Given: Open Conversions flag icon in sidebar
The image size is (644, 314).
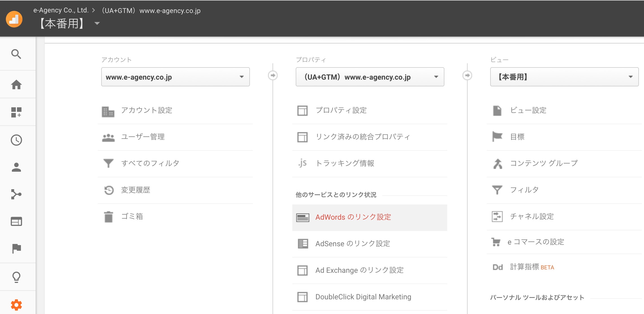Looking at the screenshot, I should (x=17, y=248).
